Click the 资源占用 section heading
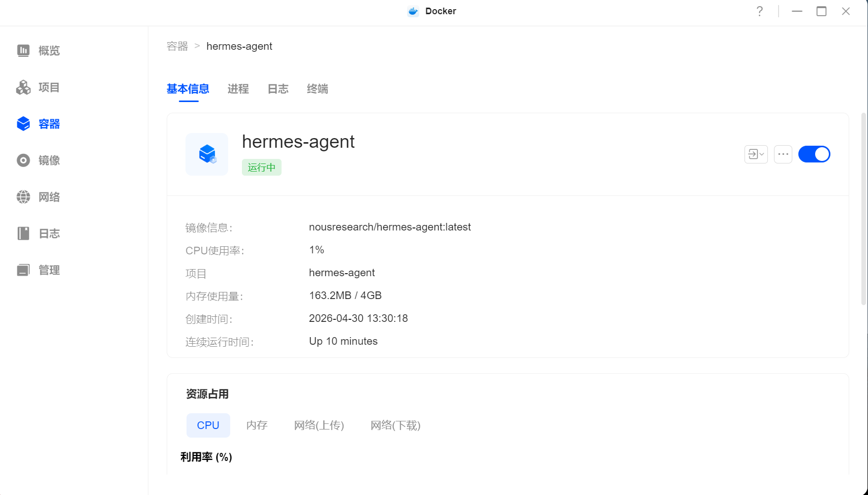 (207, 394)
